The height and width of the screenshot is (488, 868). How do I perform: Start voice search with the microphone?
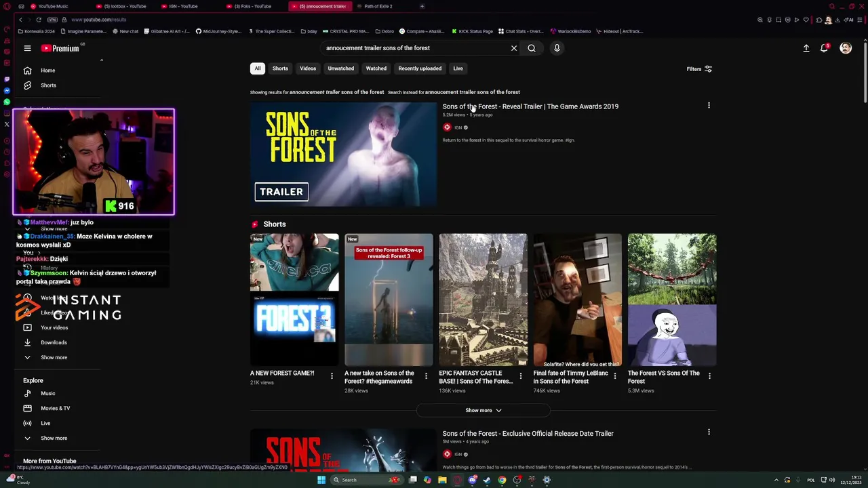[x=557, y=48]
